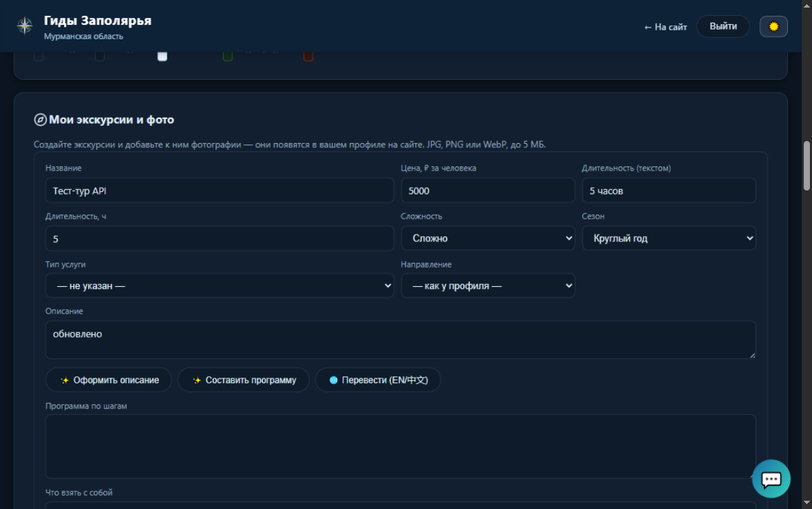Click Оформить описание button

coord(109,380)
